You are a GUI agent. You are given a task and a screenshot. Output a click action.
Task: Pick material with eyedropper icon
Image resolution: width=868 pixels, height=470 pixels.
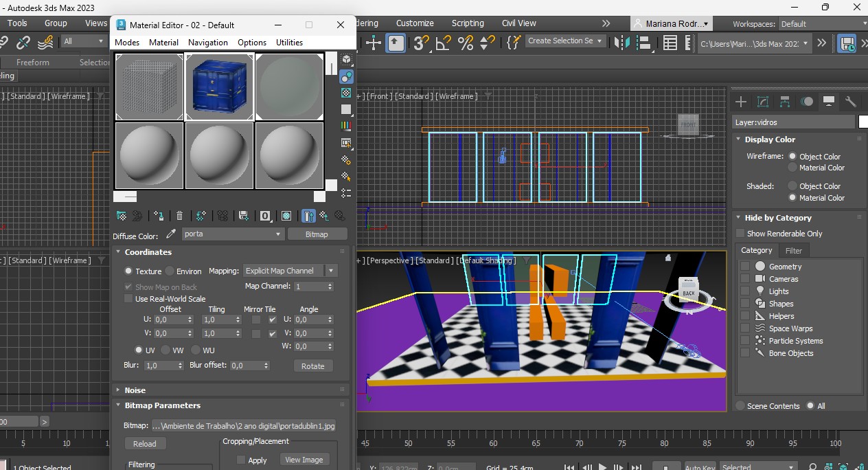171,234
